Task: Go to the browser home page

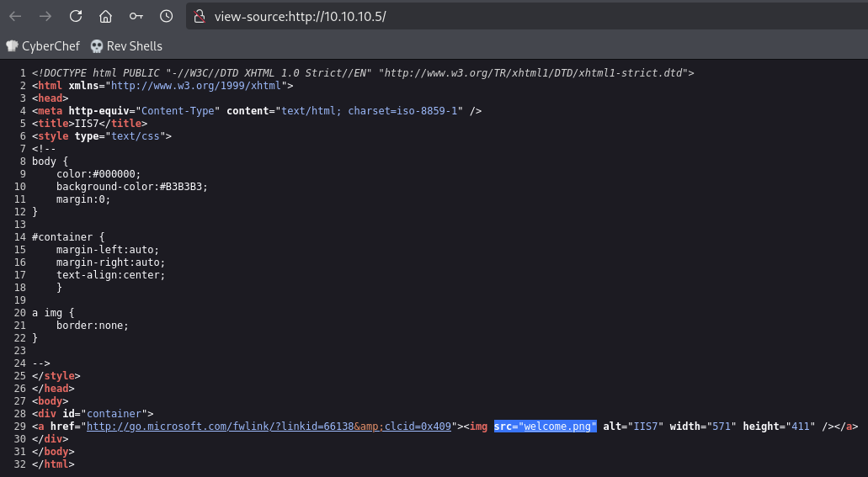Action: [x=105, y=16]
